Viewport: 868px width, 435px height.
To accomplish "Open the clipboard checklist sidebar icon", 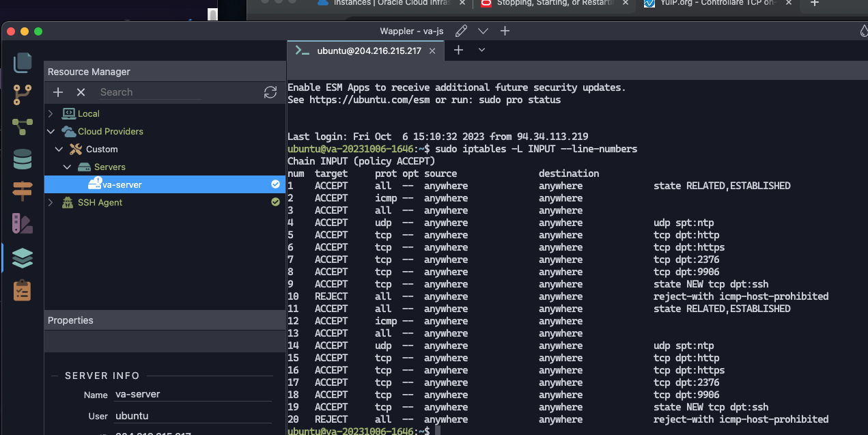I will click(x=23, y=290).
